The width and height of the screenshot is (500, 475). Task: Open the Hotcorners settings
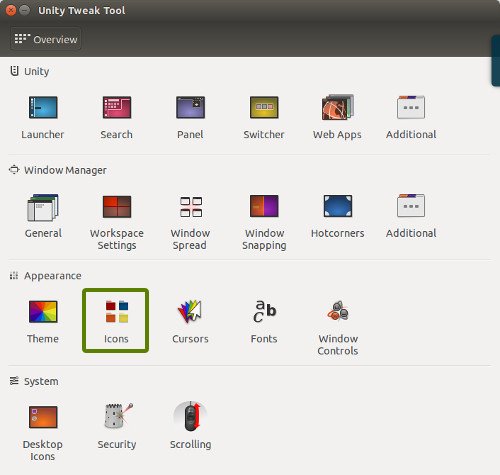pyautogui.click(x=338, y=206)
